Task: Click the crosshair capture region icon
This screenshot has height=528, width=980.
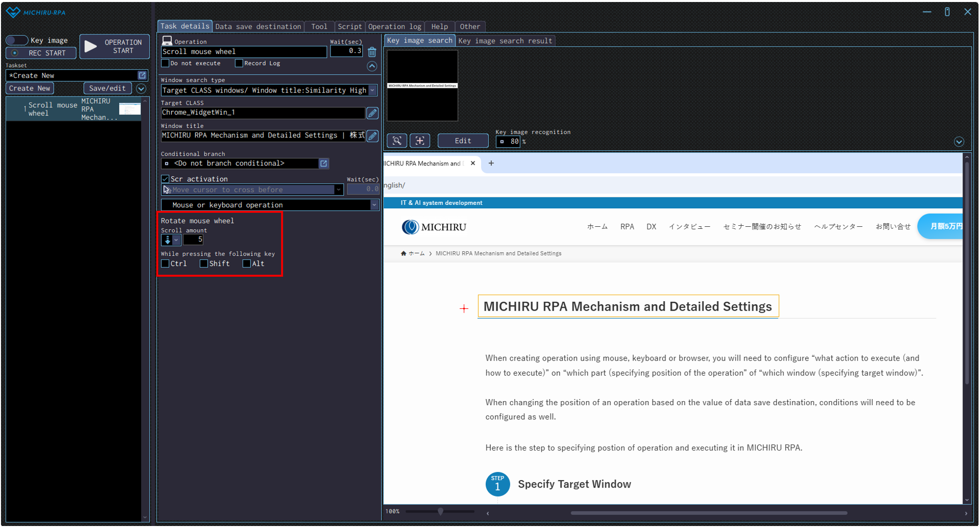Action: click(x=420, y=141)
